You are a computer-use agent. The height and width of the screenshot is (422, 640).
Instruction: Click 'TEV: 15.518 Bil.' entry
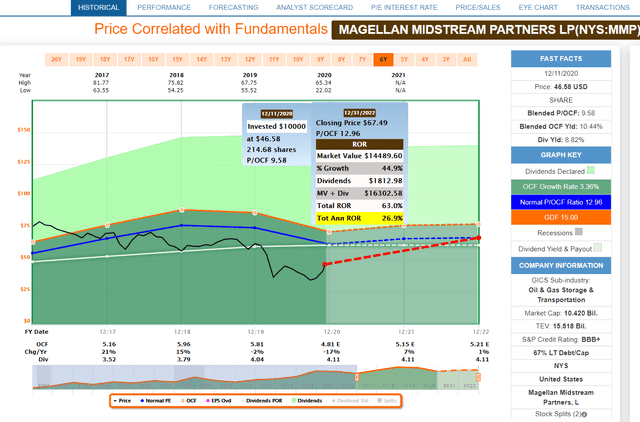pyautogui.click(x=561, y=326)
